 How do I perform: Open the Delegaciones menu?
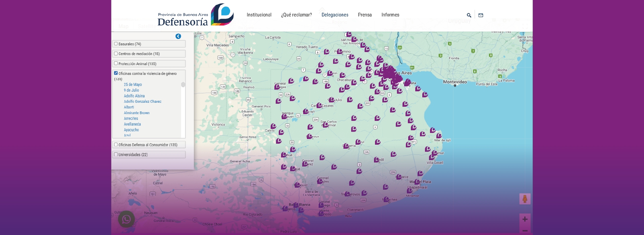[335, 15]
